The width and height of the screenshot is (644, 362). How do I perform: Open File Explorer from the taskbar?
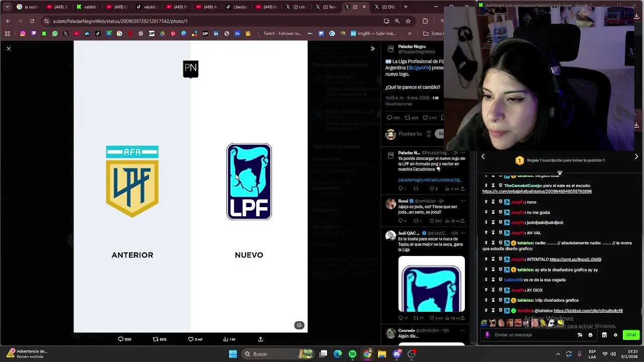coord(382,354)
